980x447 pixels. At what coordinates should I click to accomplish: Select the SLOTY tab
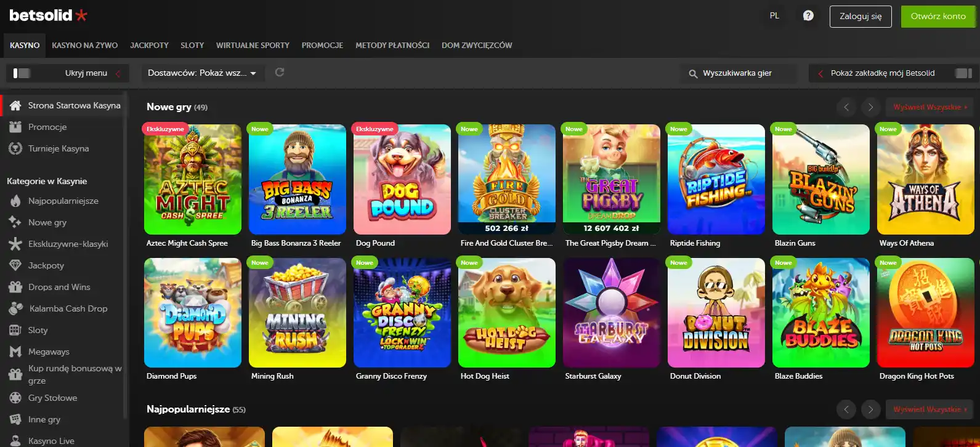pos(192,46)
